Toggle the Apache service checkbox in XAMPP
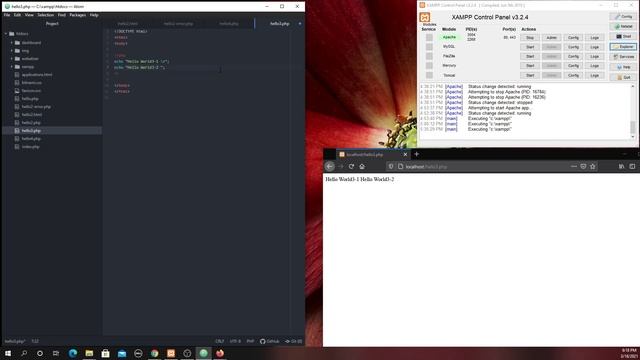 429,38
